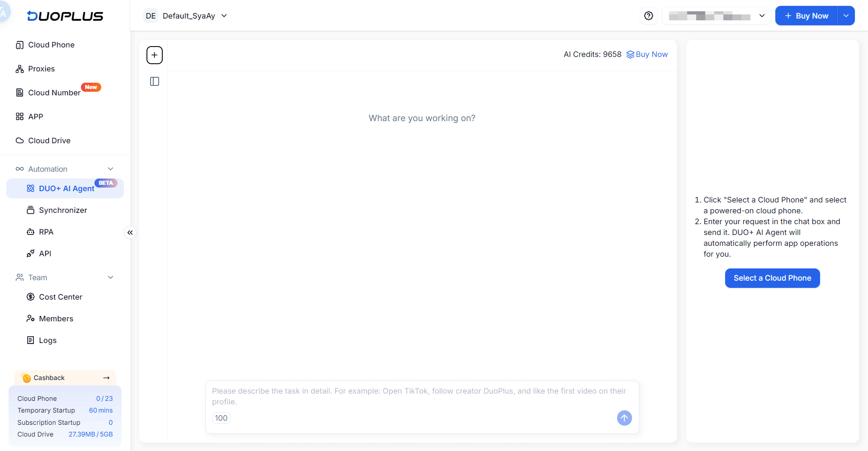Image resolution: width=868 pixels, height=451 pixels.
Task: Expand the Buy Now split-button arrow
Action: (x=846, y=16)
